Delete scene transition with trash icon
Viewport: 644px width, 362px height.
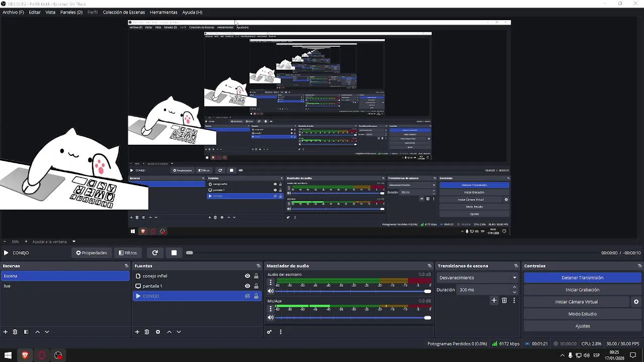coord(504,301)
